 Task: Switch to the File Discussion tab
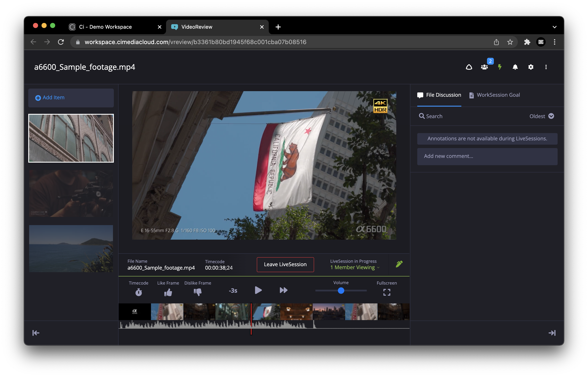click(x=439, y=95)
